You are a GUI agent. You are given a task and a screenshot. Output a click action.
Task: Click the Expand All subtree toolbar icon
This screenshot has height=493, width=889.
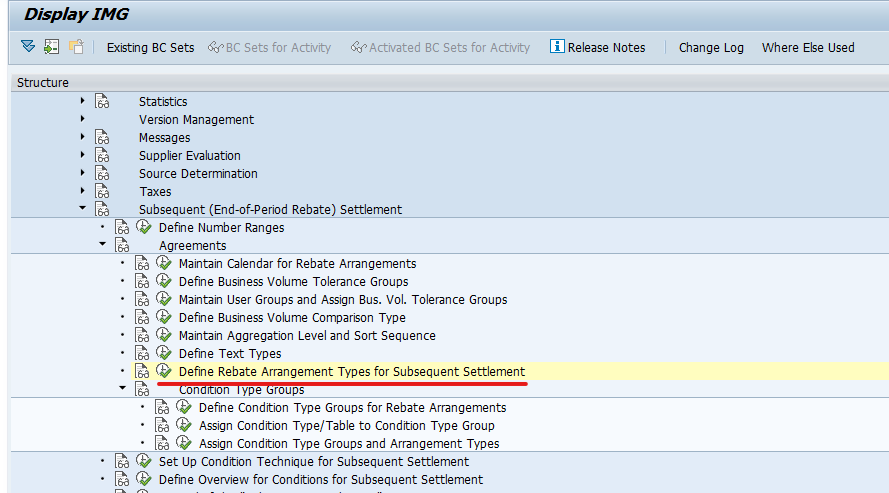28,47
